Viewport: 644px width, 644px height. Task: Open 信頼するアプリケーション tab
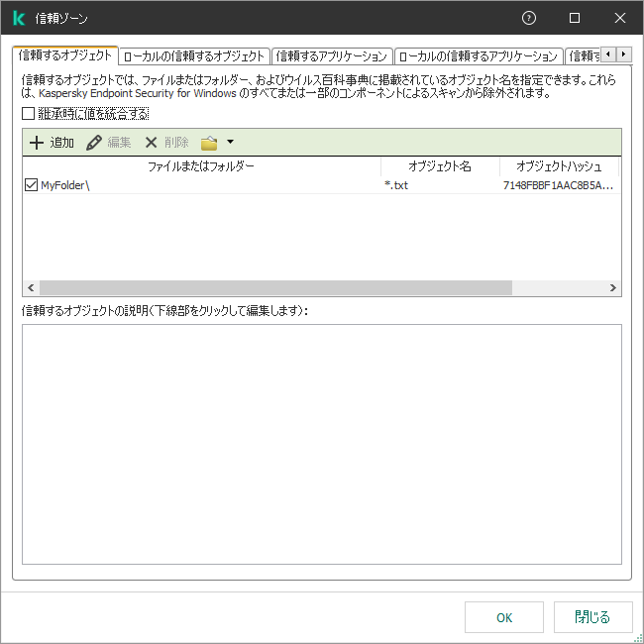[332, 56]
